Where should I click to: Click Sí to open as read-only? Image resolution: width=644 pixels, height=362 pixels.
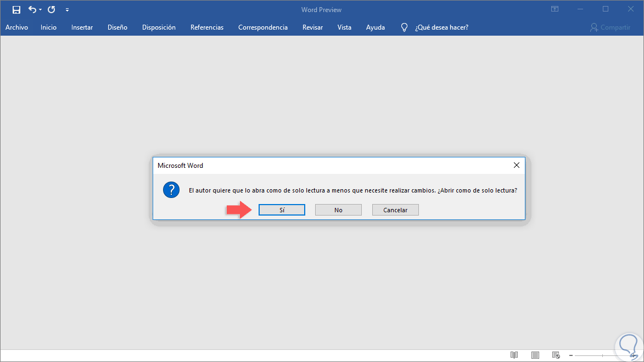click(282, 210)
